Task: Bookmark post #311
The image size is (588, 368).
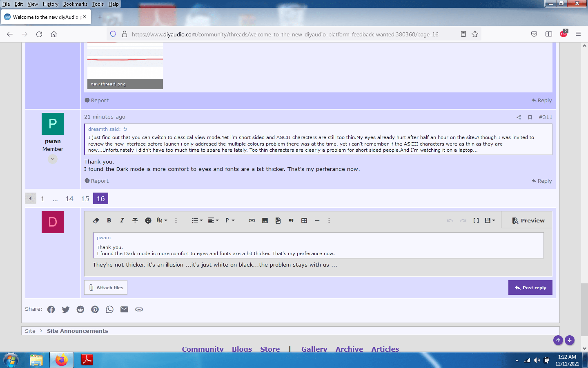Action: pos(530,117)
